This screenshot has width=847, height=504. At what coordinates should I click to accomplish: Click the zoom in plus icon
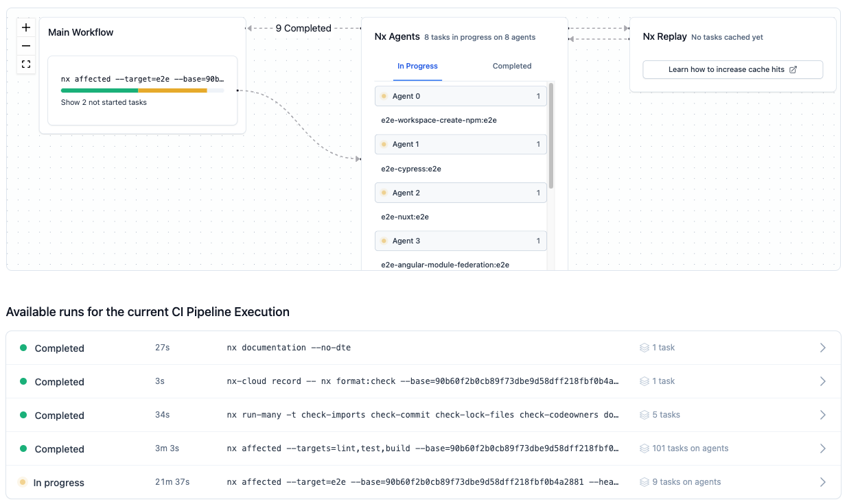(26, 27)
